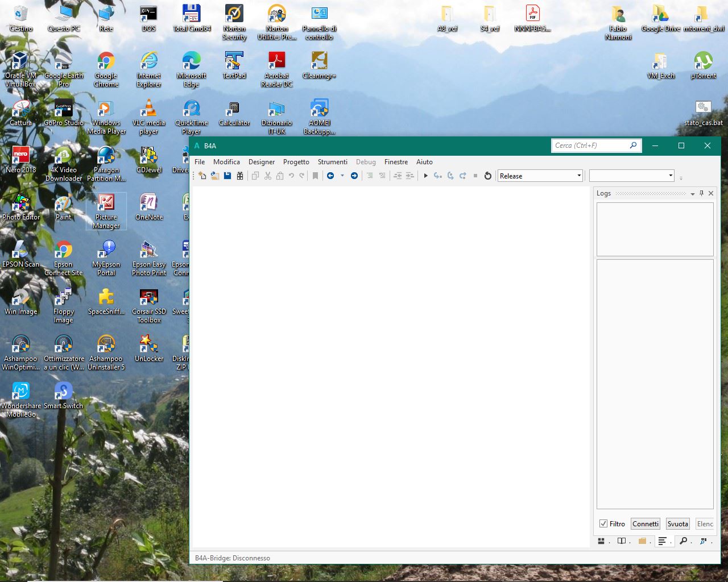
Task: Open the Progetto menu
Action: coord(296,162)
